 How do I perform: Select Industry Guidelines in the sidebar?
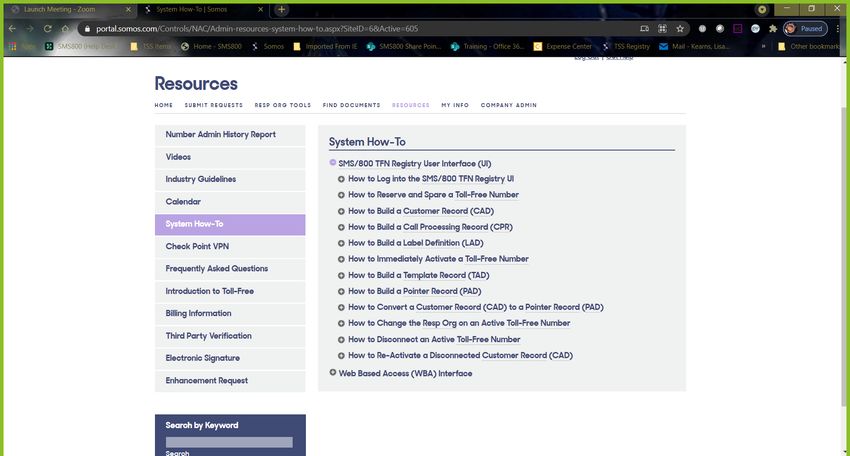(x=230, y=179)
